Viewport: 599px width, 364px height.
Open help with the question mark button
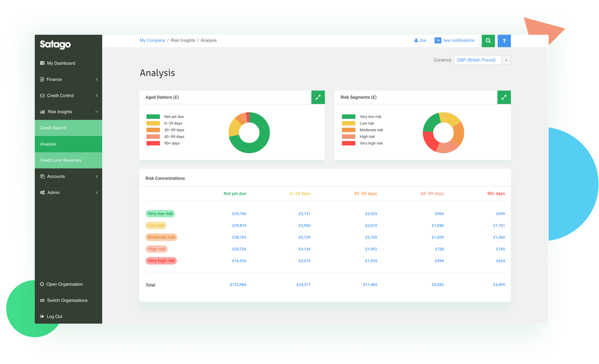(504, 41)
